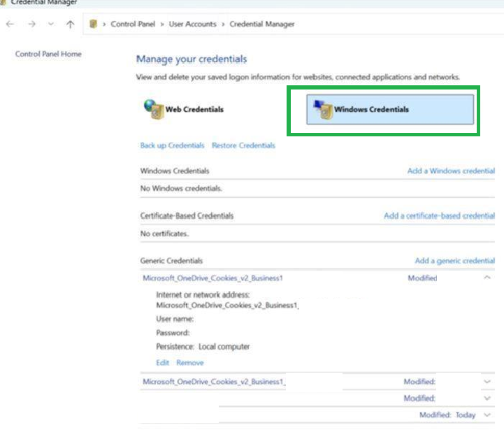Click Add a Windows credential

(451, 171)
